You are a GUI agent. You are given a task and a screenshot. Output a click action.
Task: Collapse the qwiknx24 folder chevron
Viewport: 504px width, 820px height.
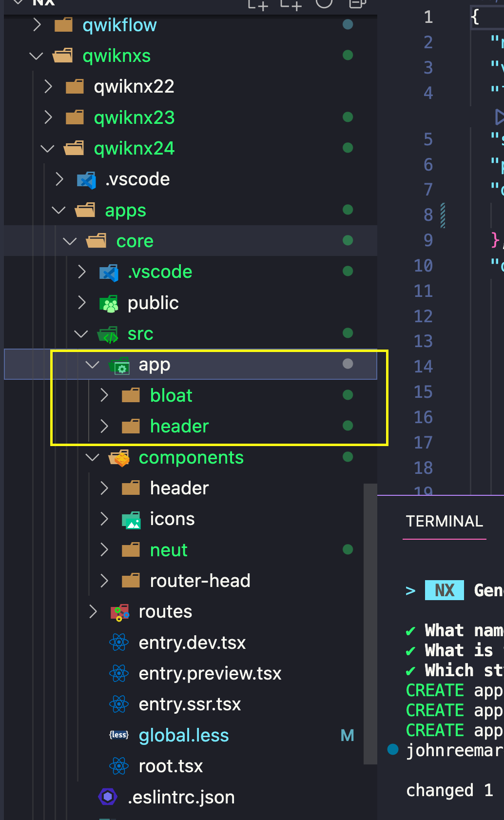(47, 149)
